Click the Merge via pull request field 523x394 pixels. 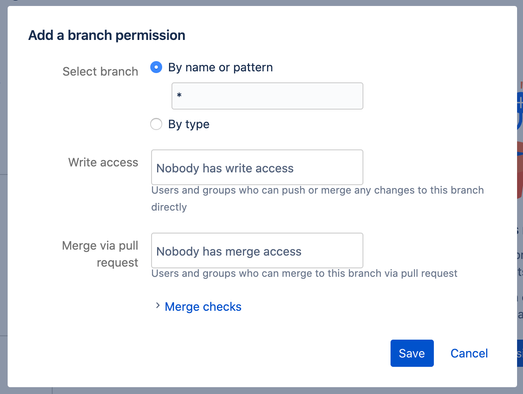tap(257, 251)
